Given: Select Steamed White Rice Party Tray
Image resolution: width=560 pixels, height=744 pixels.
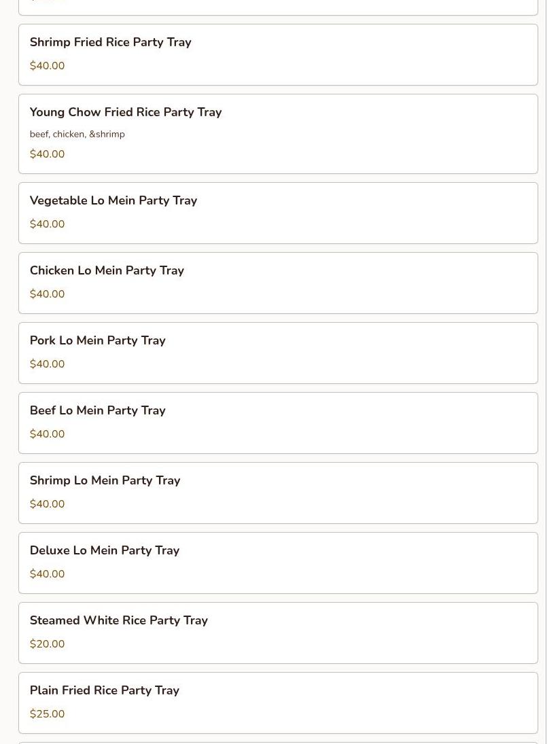Looking at the screenshot, I should click(x=119, y=620).
